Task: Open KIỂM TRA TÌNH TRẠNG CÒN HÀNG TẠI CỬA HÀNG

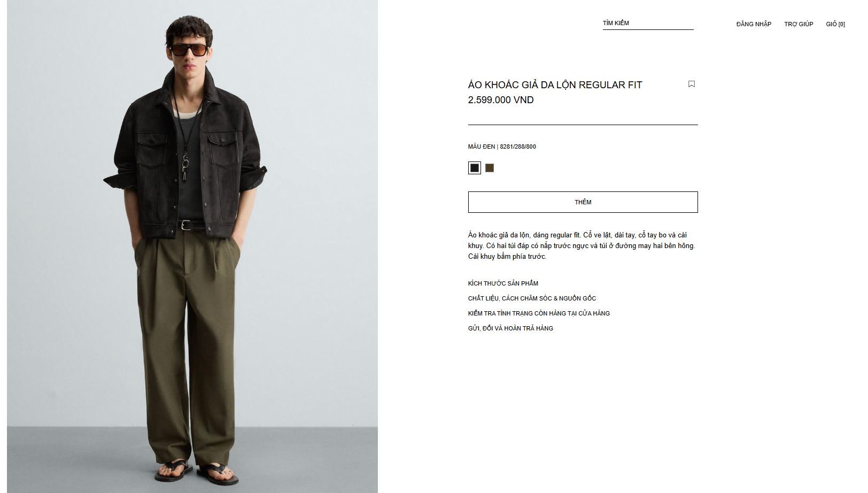Action: pos(539,313)
